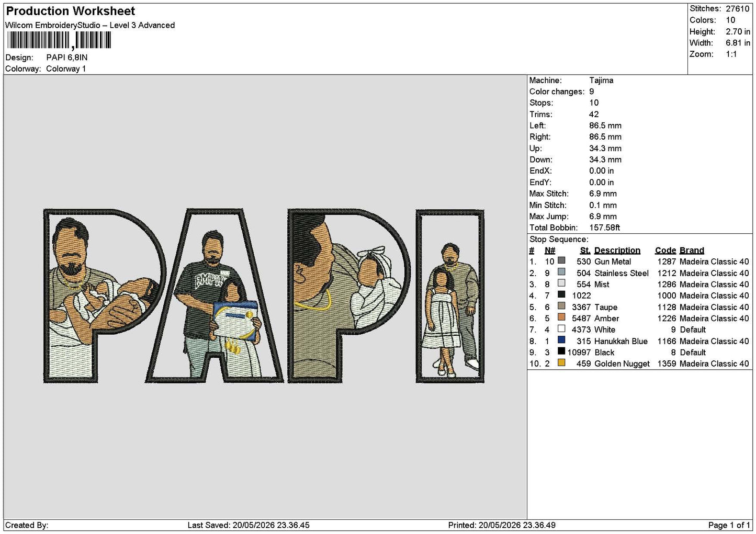756x534 pixels.
Task: Click the 'Golden Nugget' description text
Action: (x=622, y=363)
